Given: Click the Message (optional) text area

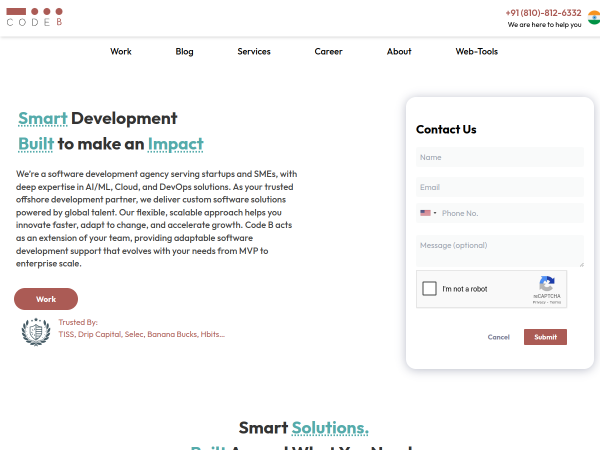Looking at the screenshot, I should pos(499,251).
